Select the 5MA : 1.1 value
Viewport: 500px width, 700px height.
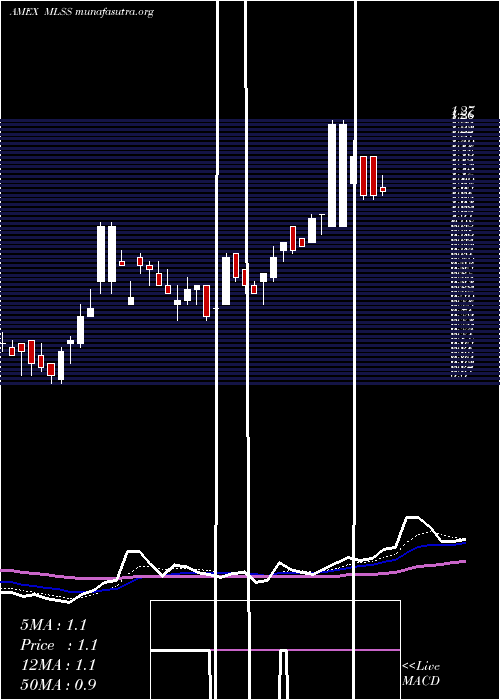(x=54, y=625)
